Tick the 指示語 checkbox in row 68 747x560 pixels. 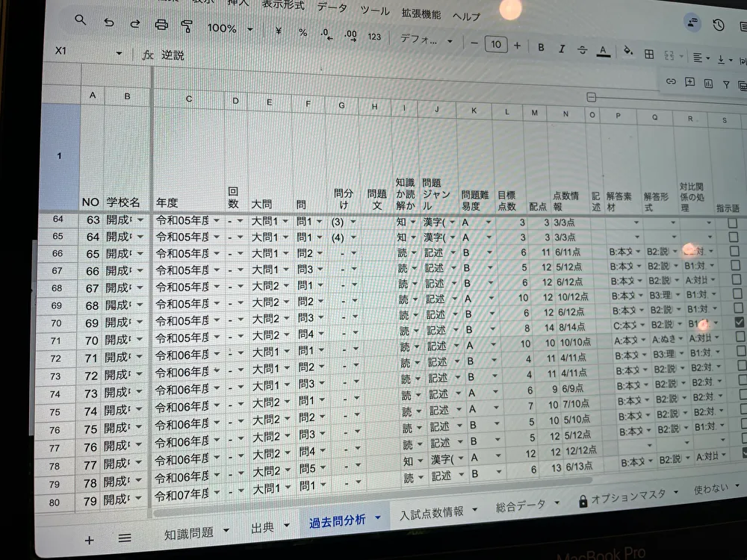737,279
